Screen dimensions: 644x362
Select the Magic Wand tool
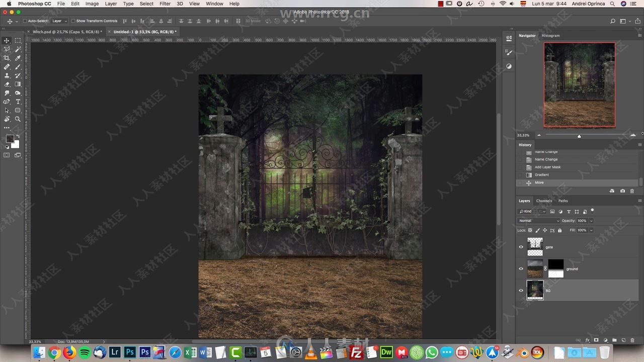click(18, 49)
